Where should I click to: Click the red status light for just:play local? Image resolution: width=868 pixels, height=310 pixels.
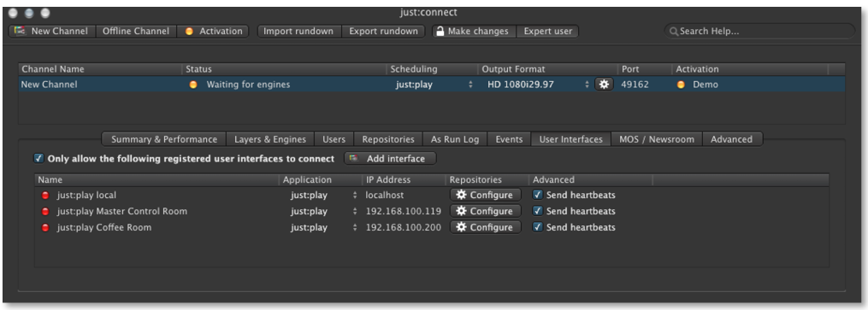click(x=45, y=196)
